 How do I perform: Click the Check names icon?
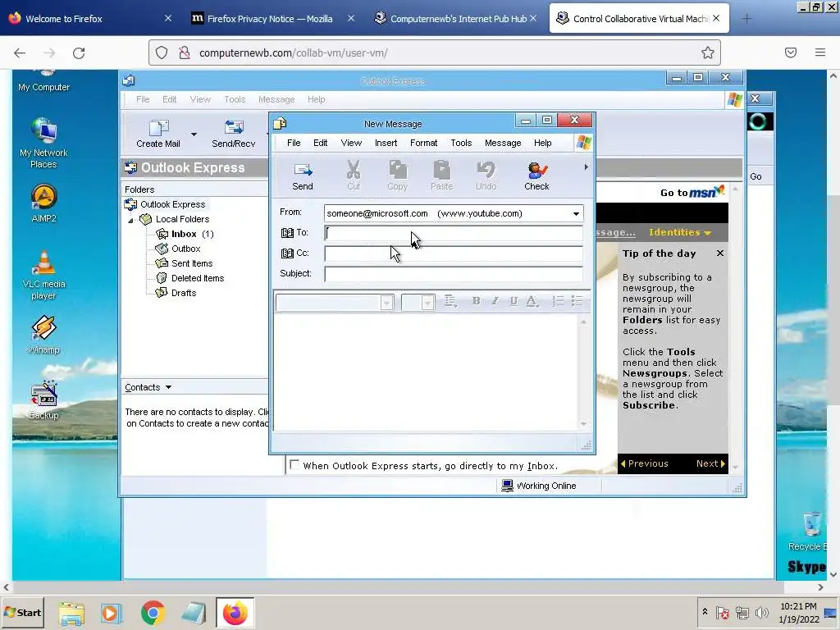[536, 176]
